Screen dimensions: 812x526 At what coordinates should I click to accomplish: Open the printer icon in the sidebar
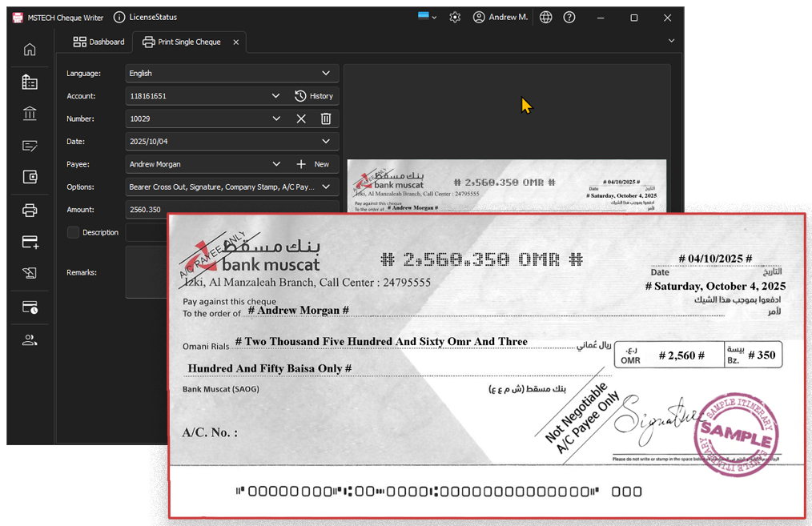click(x=30, y=211)
